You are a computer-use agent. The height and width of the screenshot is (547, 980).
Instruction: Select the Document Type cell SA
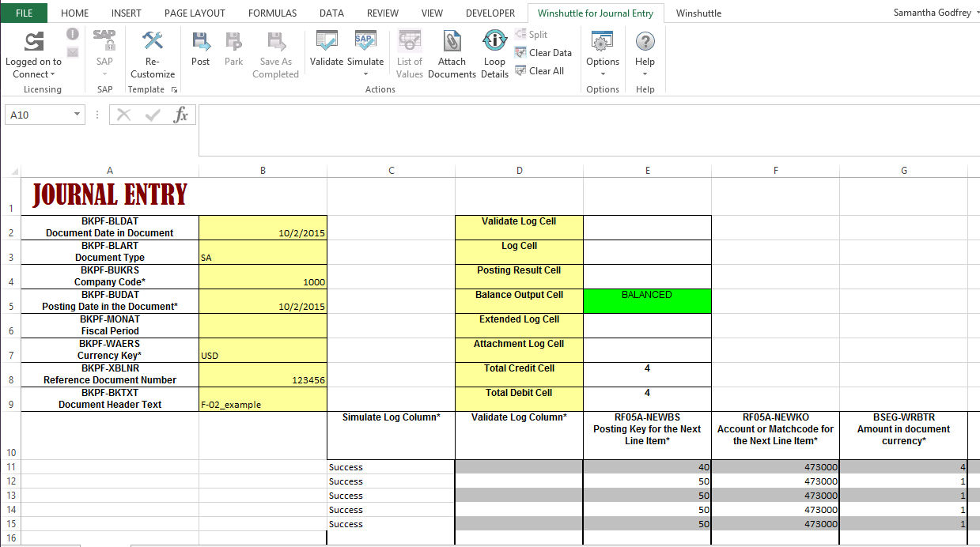(x=263, y=252)
